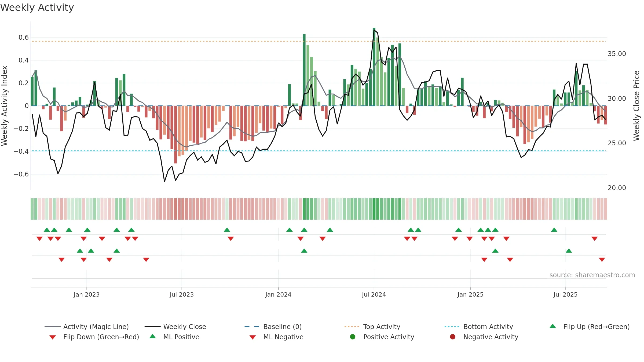The height and width of the screenshot is (362, 644).
Task: Toggle the Flip Up (Red→Green) legend entry
Action: click(590, 327)
